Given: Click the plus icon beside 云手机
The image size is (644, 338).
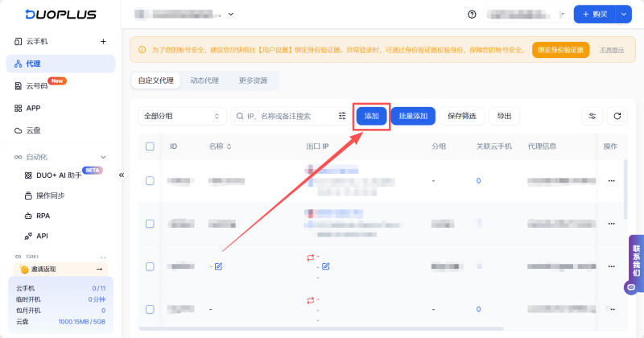Looking at the screenshot, I should point(102,41).
